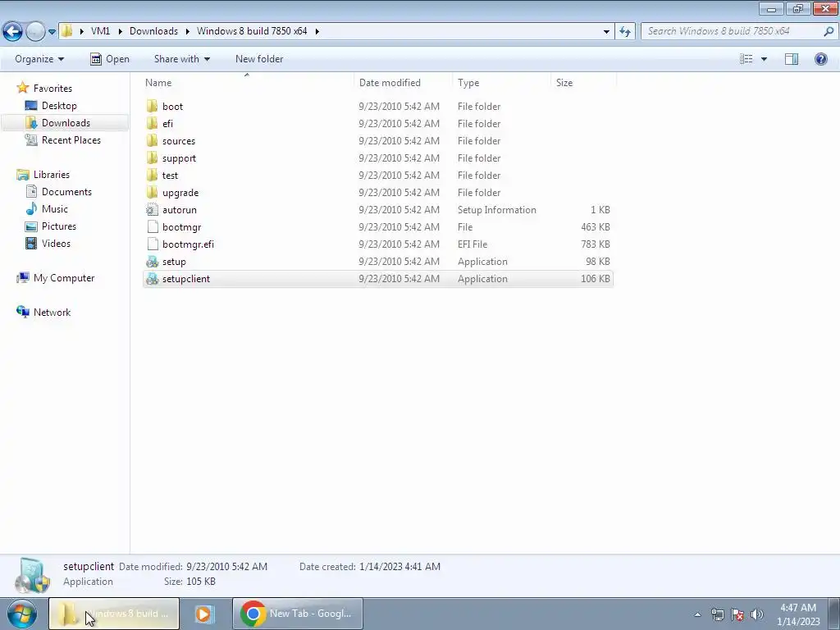The width and height of the screenshot is (840, 630).
Task: Open the Organize menu
Action: click(x=39, y=59)
